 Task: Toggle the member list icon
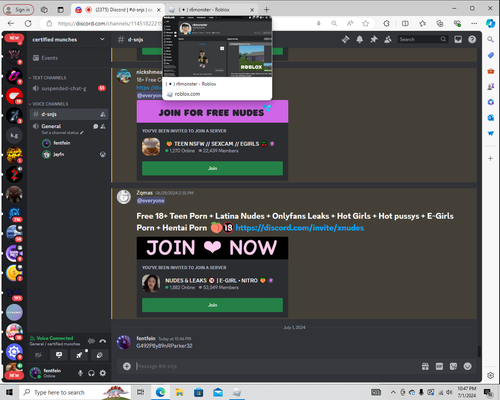tap(388, 39)
